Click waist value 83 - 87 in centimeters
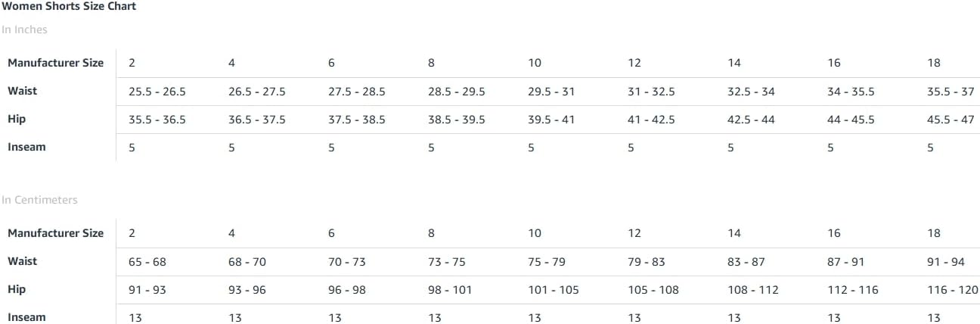Image resolution: width=980 pixels, height=324 pixels. coord(746,262)
